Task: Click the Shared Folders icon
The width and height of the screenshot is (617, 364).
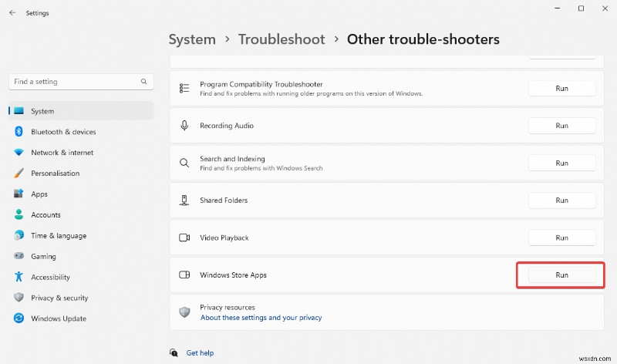Action: click(184, 201)
